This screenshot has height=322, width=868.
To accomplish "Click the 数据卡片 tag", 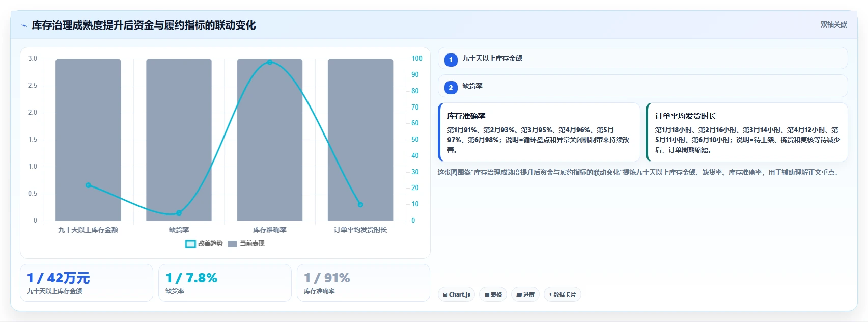I will coord(562,294).
